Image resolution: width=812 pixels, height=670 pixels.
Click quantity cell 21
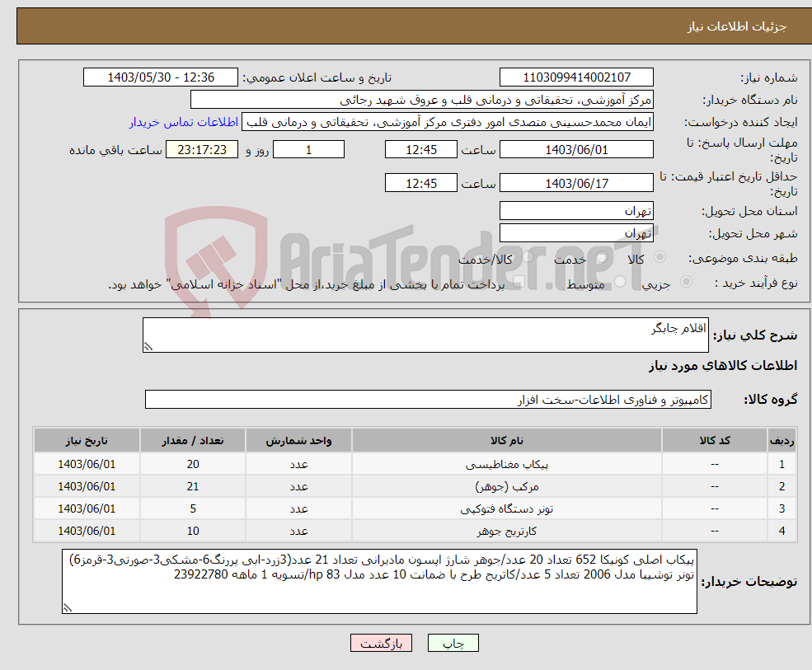193,486
